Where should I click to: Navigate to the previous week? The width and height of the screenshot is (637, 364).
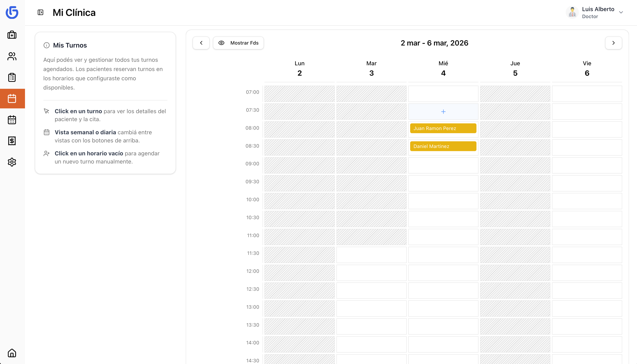pyautogui.click(x=201, y=43)
